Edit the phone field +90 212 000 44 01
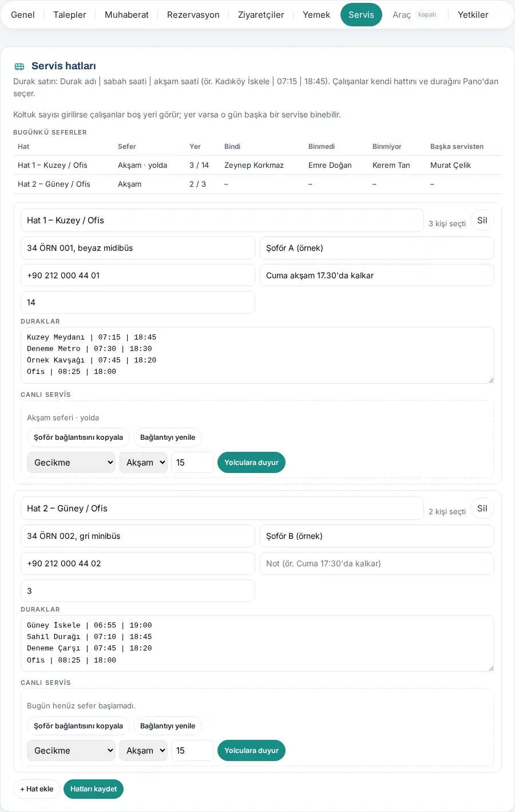Image resolution: width=515 pixels, height=812 pixels. 138,275
